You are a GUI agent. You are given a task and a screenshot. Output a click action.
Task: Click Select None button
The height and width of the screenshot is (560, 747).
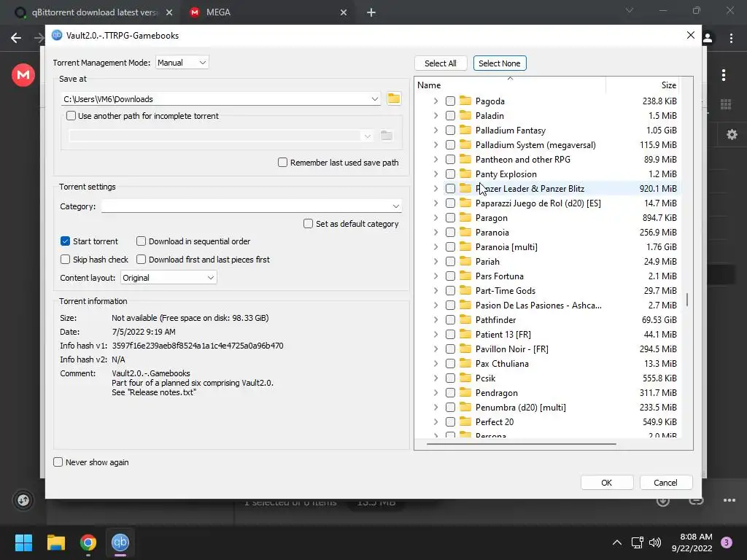[x=500, y=63]
